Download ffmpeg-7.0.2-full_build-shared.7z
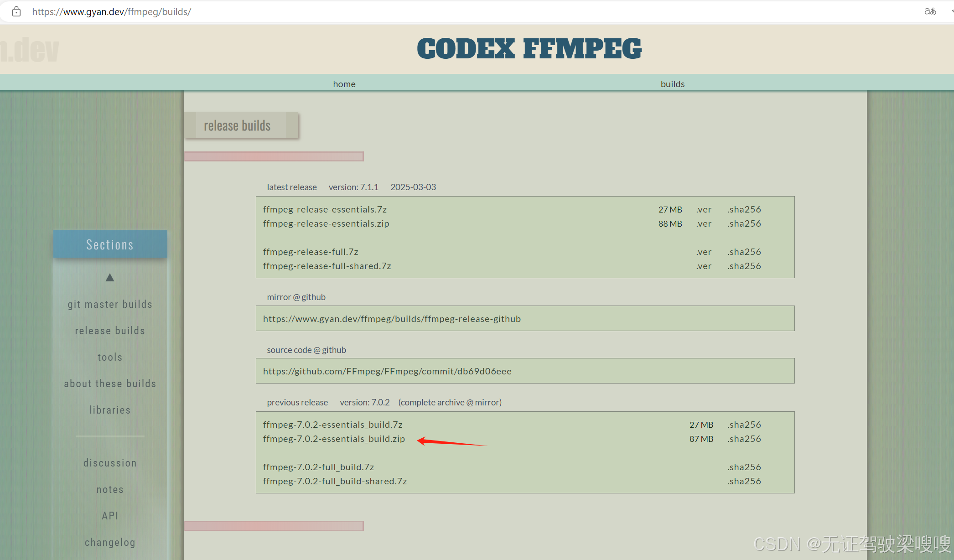This screenshot has width=954, height=560. click(x=335, y=481)
